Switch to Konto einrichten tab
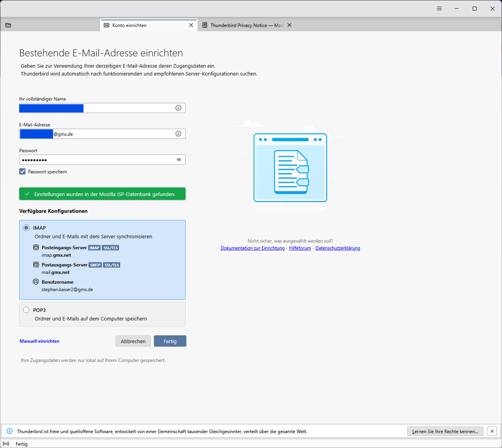 pyautogui.click(x=149, y=25)
